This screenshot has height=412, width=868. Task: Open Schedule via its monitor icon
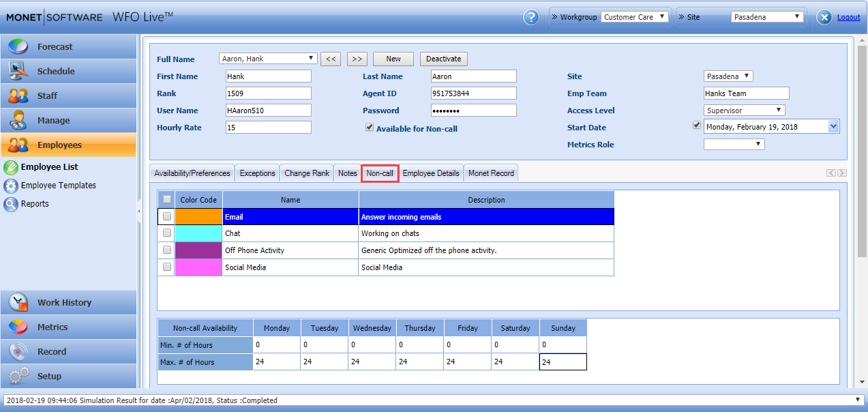click(x=18, y=71)
